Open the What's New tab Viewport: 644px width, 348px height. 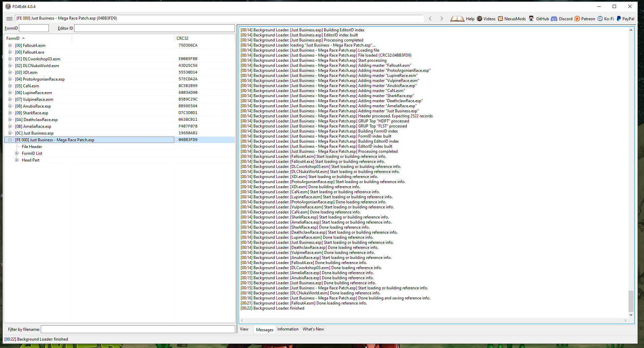click(x=313, y=329)
